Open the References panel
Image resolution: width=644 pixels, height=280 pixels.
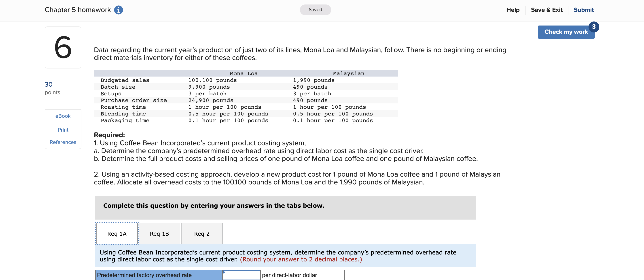[63, 142]
